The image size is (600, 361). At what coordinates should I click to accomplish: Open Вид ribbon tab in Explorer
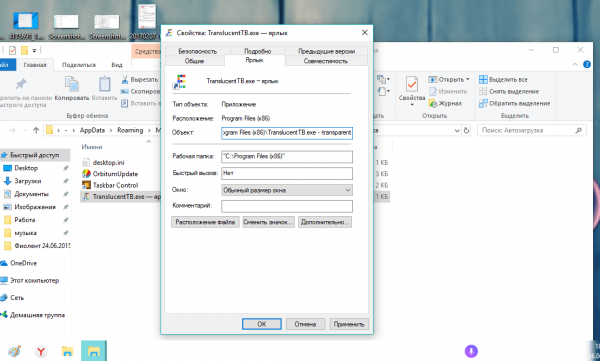point(117,65)
